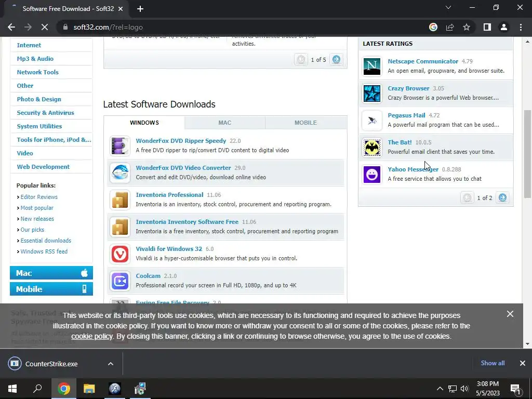This screenshot has width=532, height=399.
Task: Open Tools for iPhone, iPod category
Action: (54, 140)
